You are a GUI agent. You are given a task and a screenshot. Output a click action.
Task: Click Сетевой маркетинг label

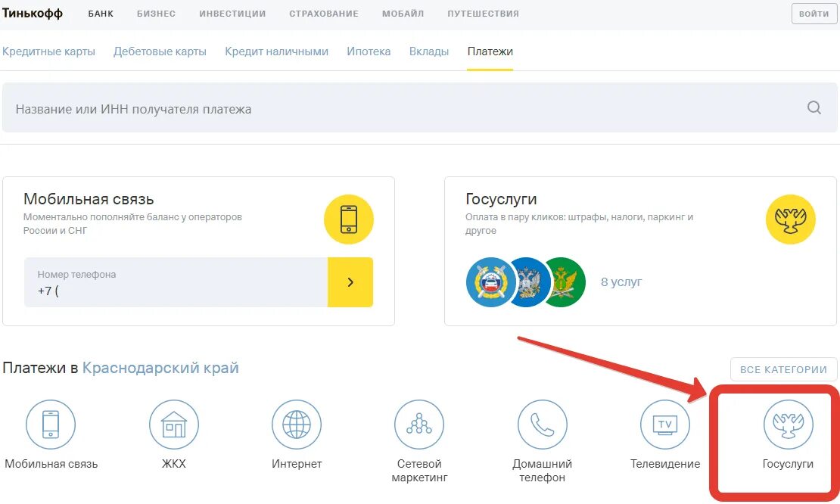click(x=419, y=470)
